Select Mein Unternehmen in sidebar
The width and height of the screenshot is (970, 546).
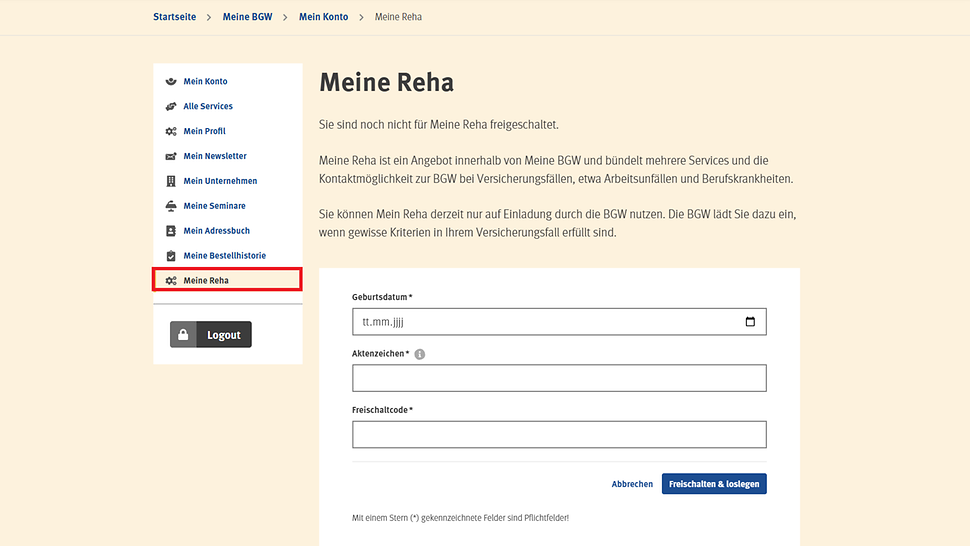tap(220, 181)
